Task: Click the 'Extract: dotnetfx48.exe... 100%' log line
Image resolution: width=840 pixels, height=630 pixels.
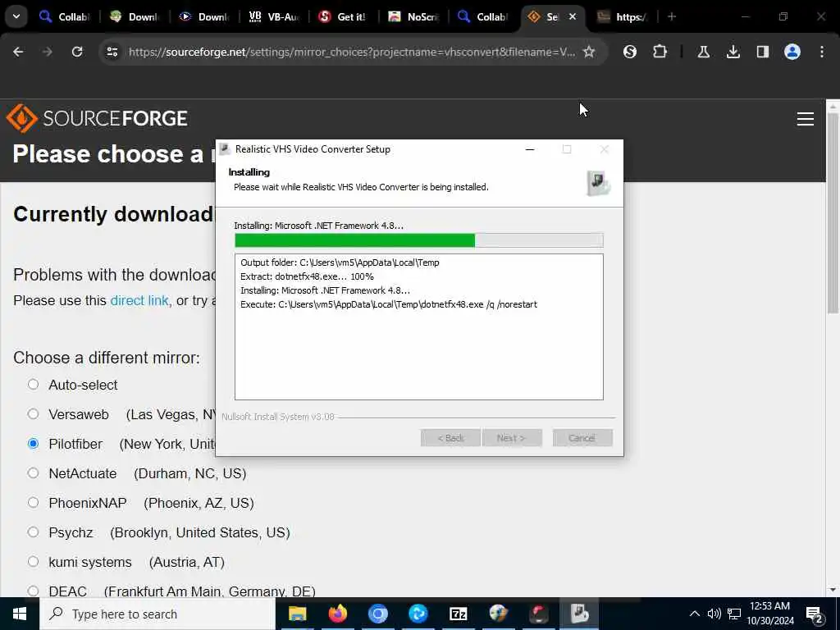Action: tap(307, 276)
